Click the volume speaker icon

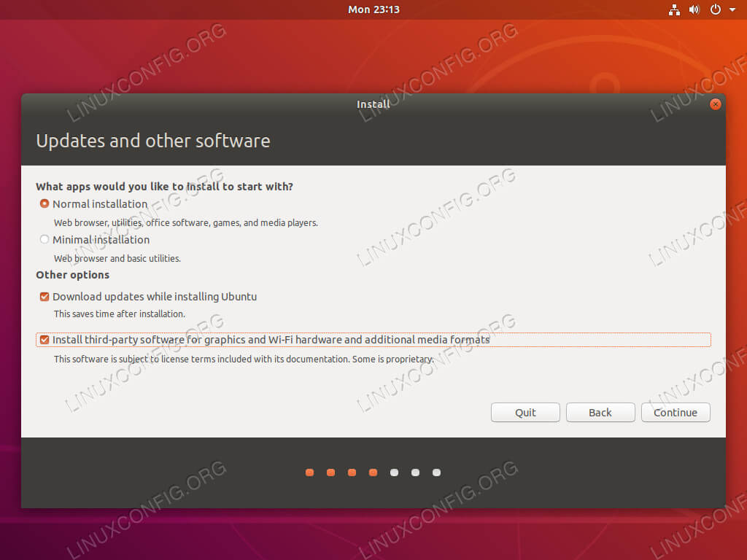(694, 9)
